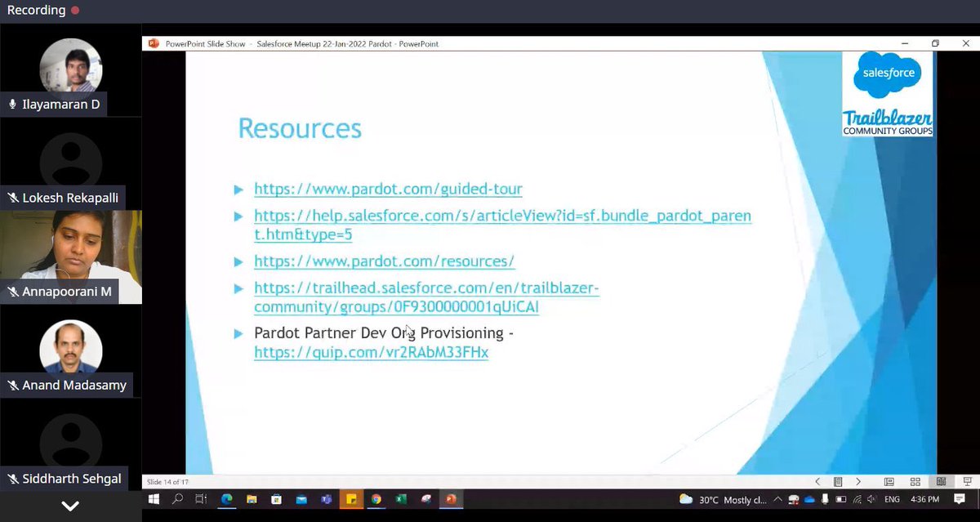980x522 pixels.
Task: Open Excel from the taskbar
Action: (401, 499)
